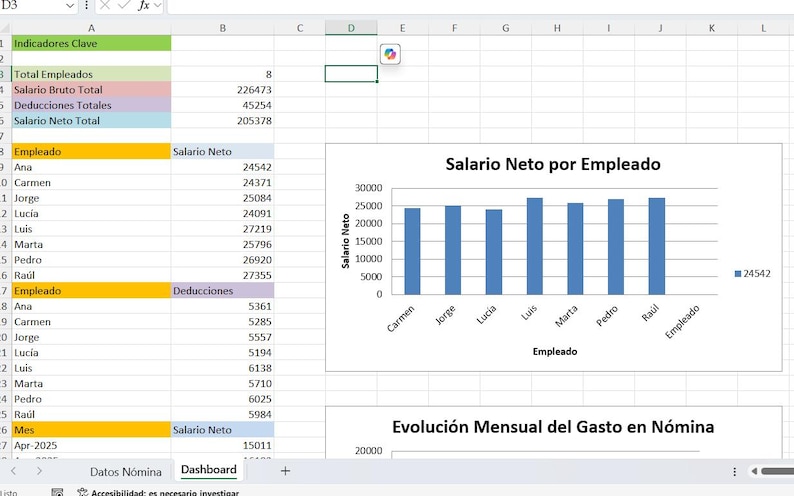Screen dimensions: 794x496
Task: Click title Evolución Mensual del Gasto en Nómina
Action: pos(553,427)
